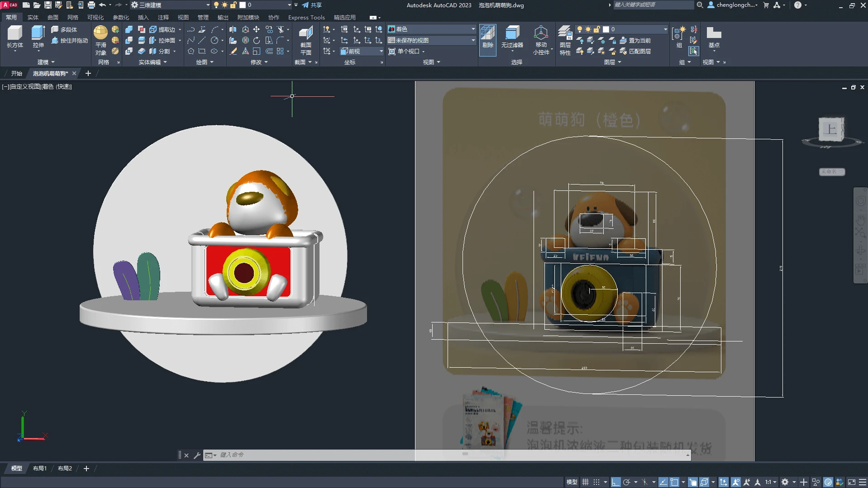868x488 pixels.
Task: Select the 移动小控件 move gizmo
Action: tap(541, 40)
